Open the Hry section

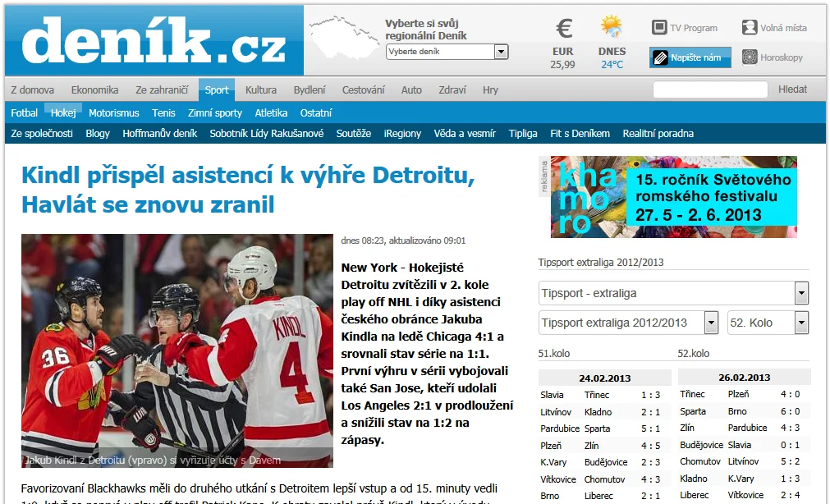pos(490,89)
